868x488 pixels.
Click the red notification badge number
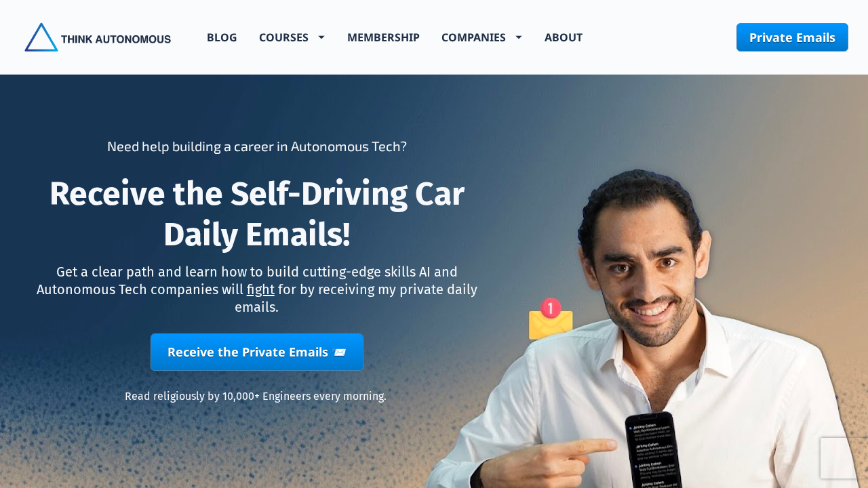click(551, 308)
